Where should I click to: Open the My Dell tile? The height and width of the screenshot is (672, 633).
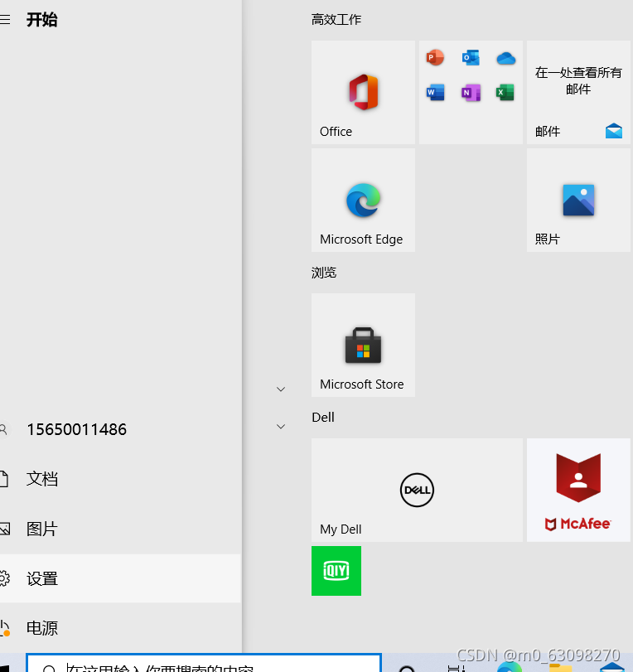point(417,490)
